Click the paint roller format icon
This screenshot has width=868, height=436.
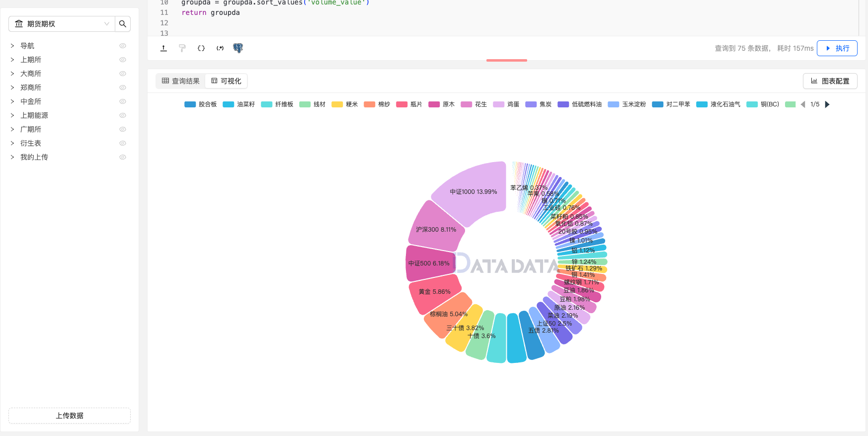(x=182, y=48)
